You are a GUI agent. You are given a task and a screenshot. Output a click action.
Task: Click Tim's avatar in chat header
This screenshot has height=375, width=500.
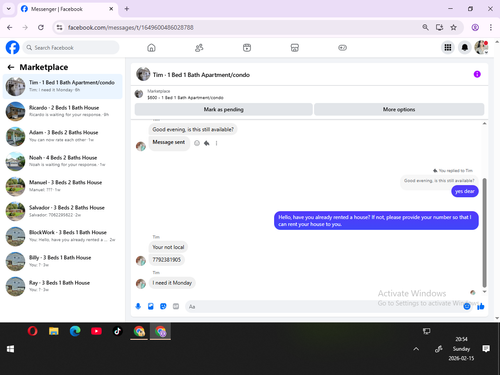click(x=143, y=74)
